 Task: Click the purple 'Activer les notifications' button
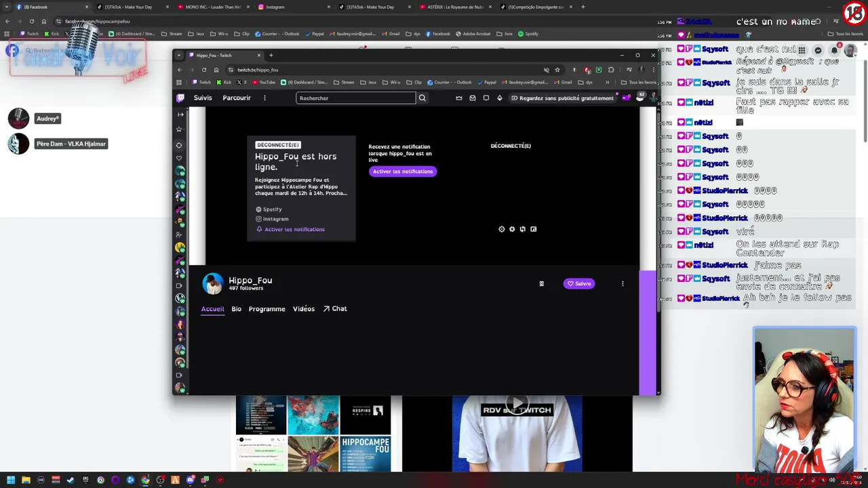point(402,171)
